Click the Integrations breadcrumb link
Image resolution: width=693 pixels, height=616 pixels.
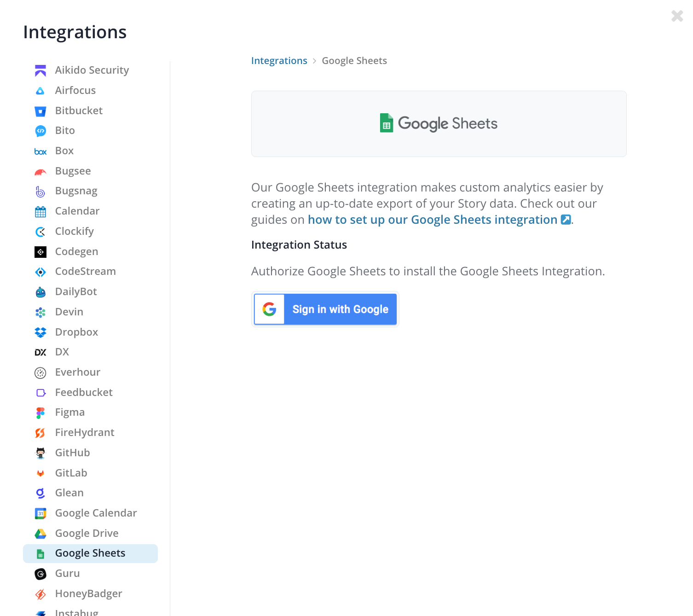click(279, 61)
